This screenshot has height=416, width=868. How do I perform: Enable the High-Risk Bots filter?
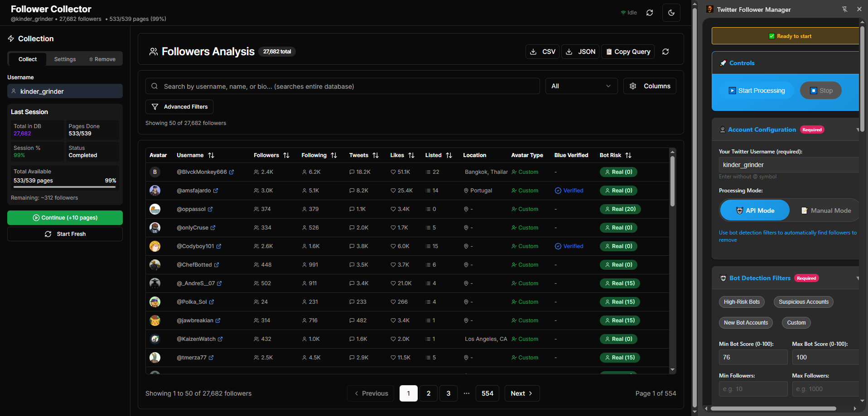[x=741, y=302]
